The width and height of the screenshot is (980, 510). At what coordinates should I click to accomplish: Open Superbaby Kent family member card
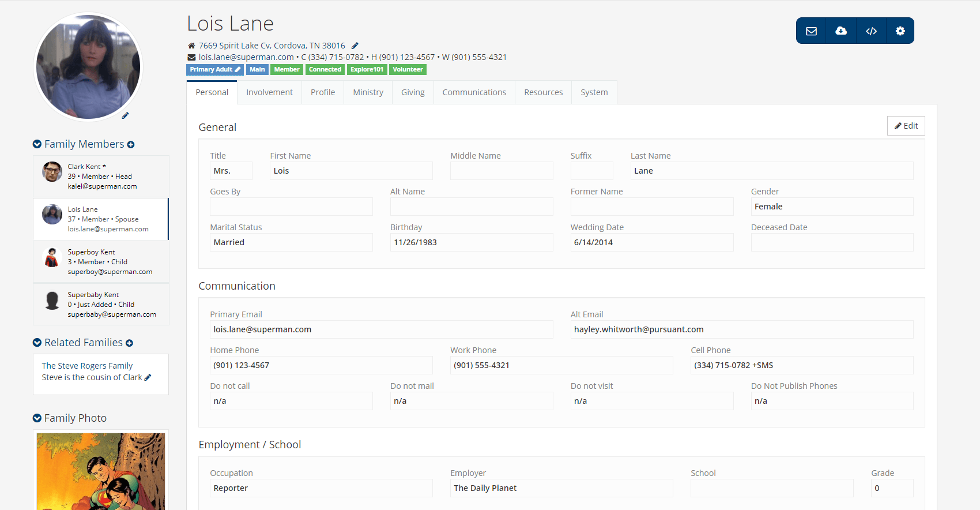101,305
